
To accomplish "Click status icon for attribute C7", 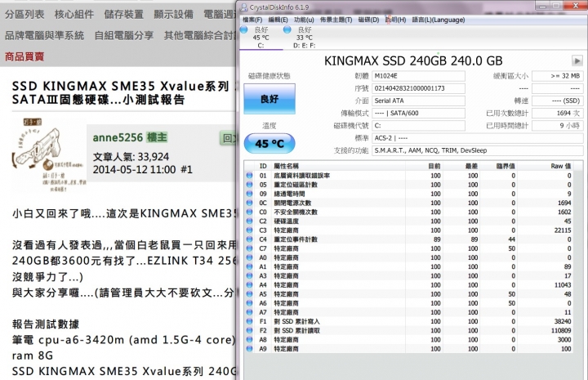I will pos(249,248).
